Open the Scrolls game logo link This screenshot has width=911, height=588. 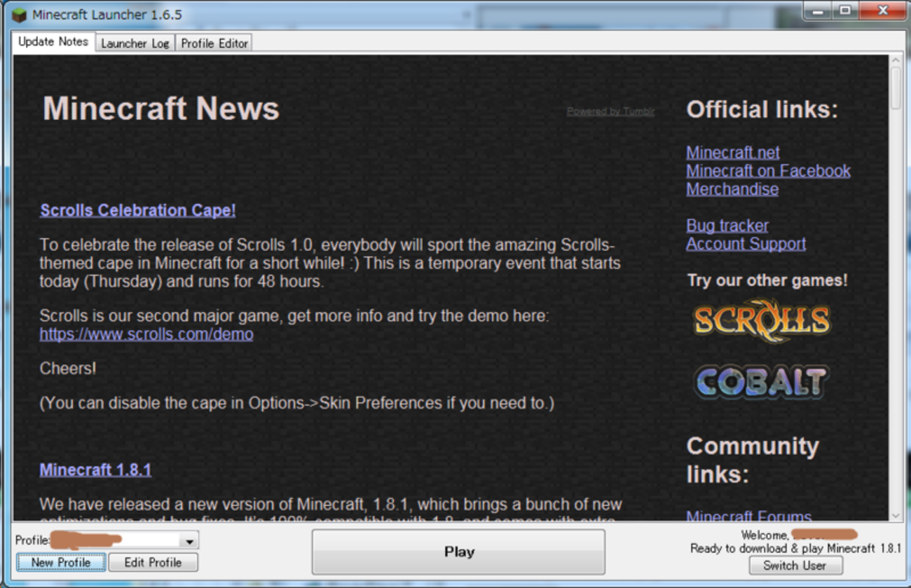(x=762, y=320)
